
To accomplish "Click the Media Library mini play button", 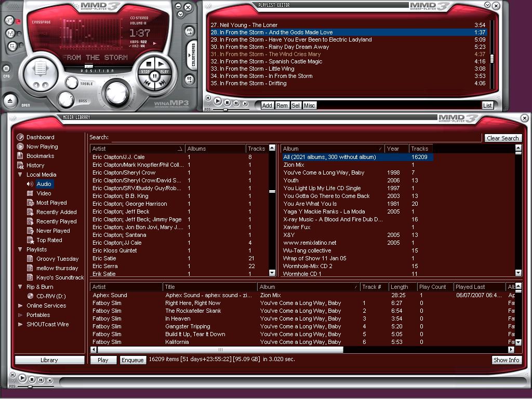I will tap(22, 378).
